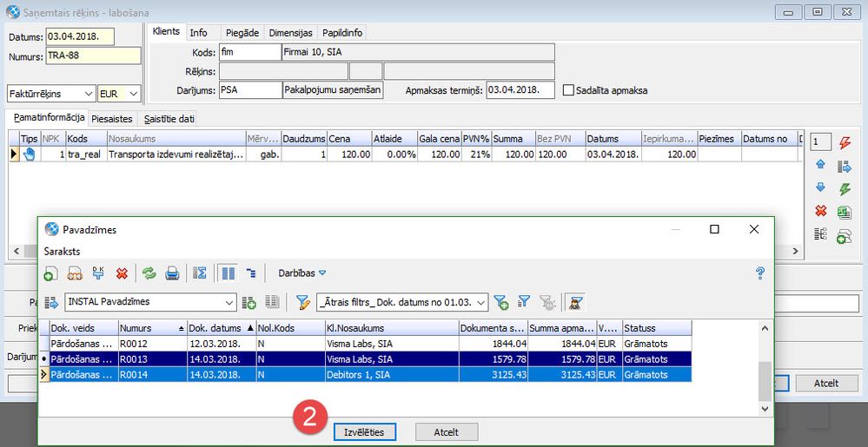
Task: Enable the Sadalīta apmaksa checkbox
Action: pyautogui.click(x=569, y=90)
